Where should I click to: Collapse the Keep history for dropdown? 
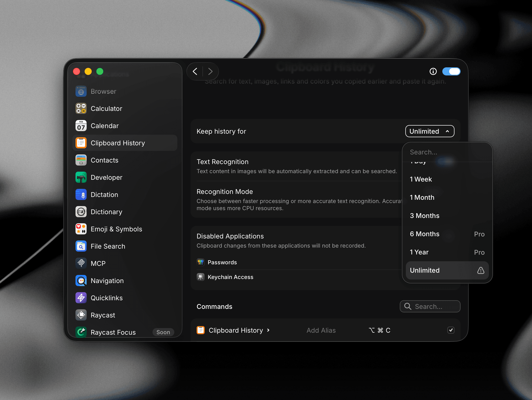click(x=430, y=131)
